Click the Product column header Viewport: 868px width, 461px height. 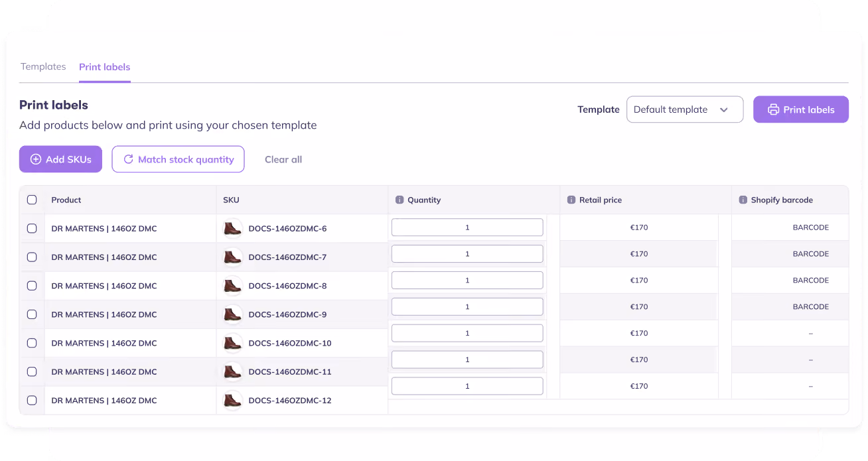click(66, 200)
